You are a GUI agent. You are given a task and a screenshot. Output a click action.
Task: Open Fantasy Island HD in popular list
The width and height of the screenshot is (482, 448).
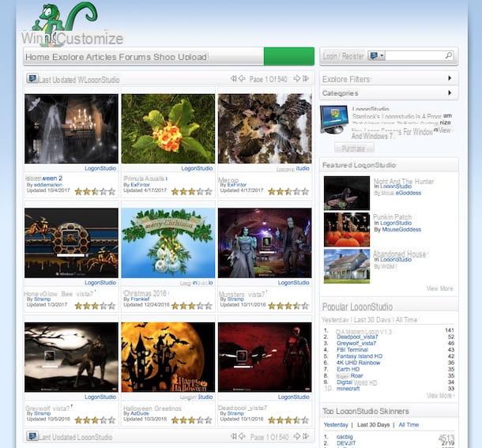click(x=360, y=356)
